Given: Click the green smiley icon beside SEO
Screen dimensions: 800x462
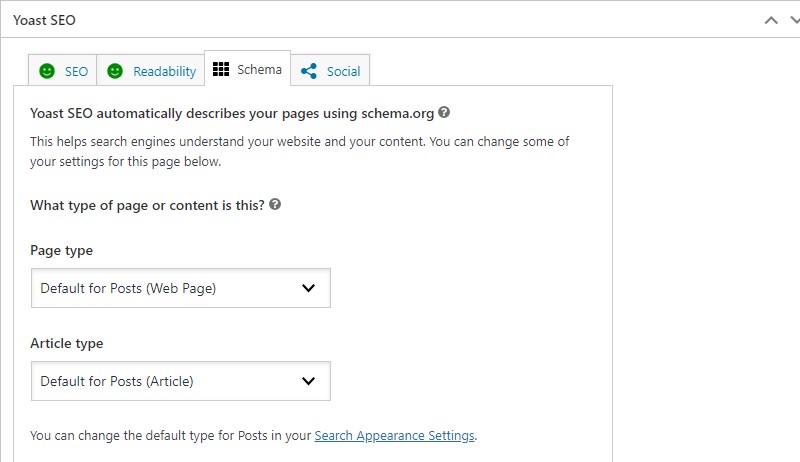Looking at the screenshot, I should [x=47, y=71].
